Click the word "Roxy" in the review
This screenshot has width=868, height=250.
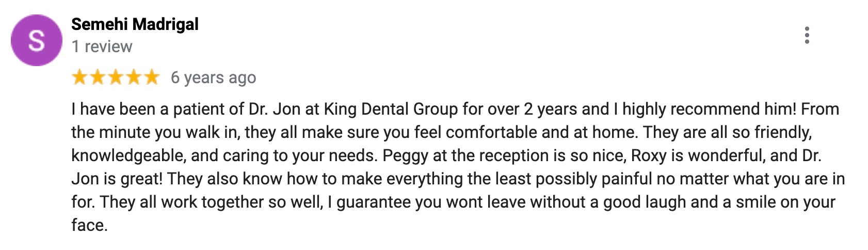click(x=650, y=155)
